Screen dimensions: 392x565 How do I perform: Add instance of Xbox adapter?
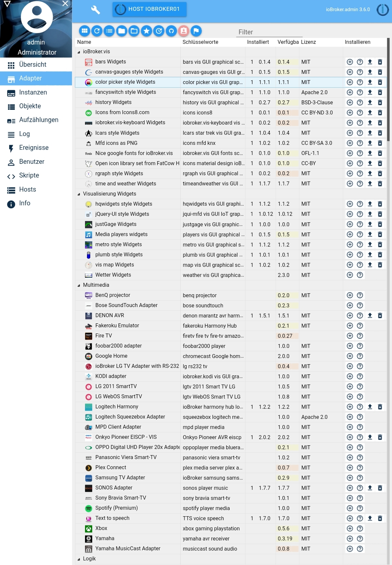(x=350, y=528)
